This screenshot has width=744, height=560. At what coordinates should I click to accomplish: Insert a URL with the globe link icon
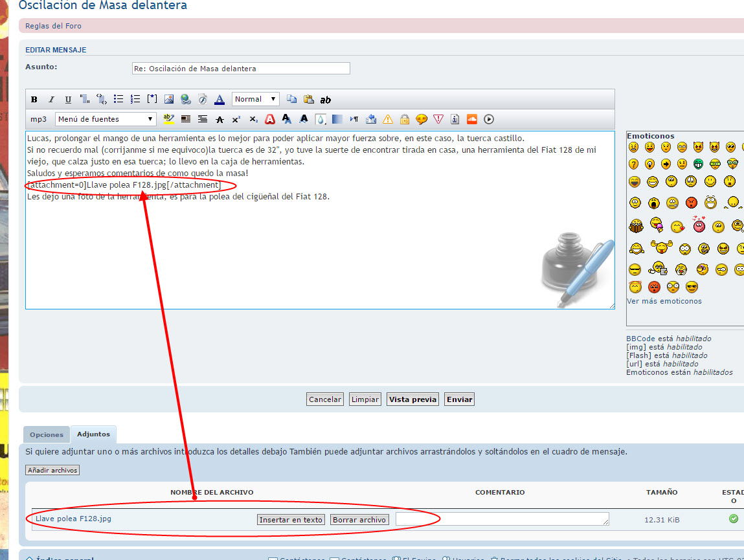click(x=186, y=100)
